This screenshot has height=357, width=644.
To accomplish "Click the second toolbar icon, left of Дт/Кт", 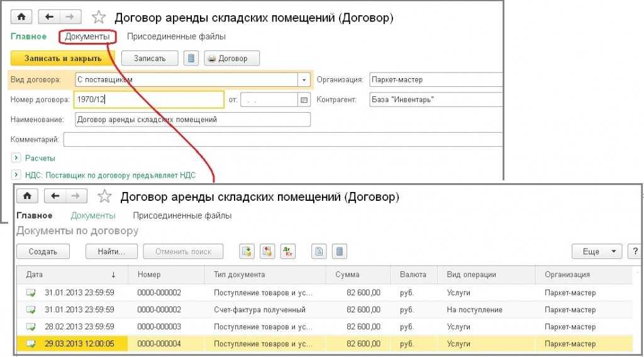I will (x=267, y=251).
